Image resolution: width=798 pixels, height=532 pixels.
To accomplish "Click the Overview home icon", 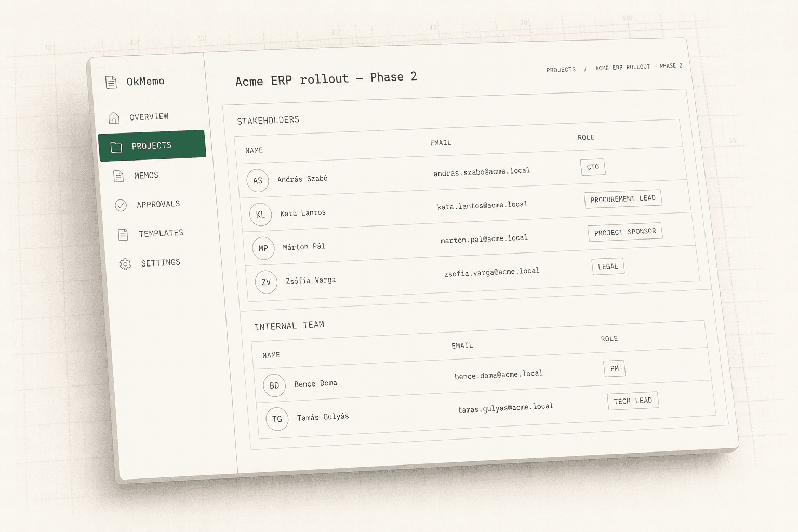I will (x=114, y=117).
